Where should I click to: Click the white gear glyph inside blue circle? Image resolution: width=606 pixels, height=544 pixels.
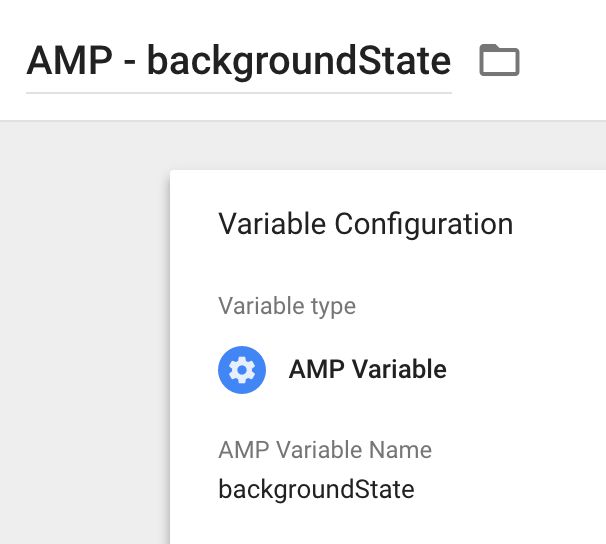click(242, 370)
